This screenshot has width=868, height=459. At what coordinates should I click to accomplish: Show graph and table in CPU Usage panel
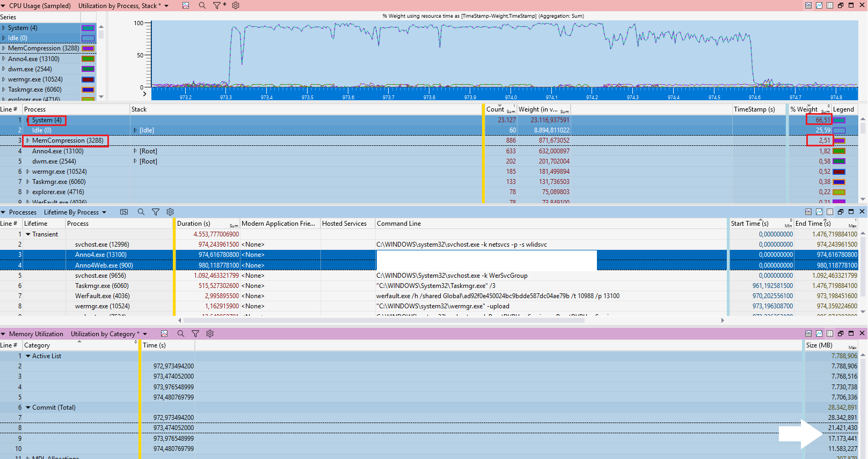pyautogui.click(x=808, y=5)
